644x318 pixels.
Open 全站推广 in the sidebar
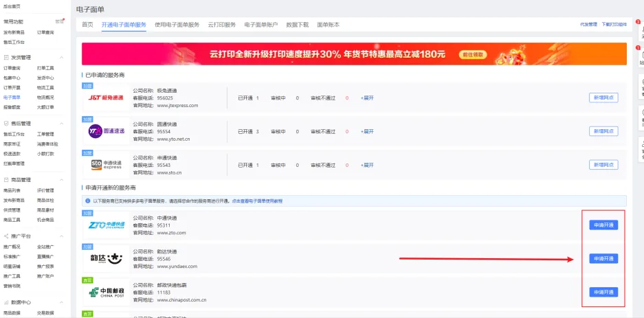[x=45, y=247]
